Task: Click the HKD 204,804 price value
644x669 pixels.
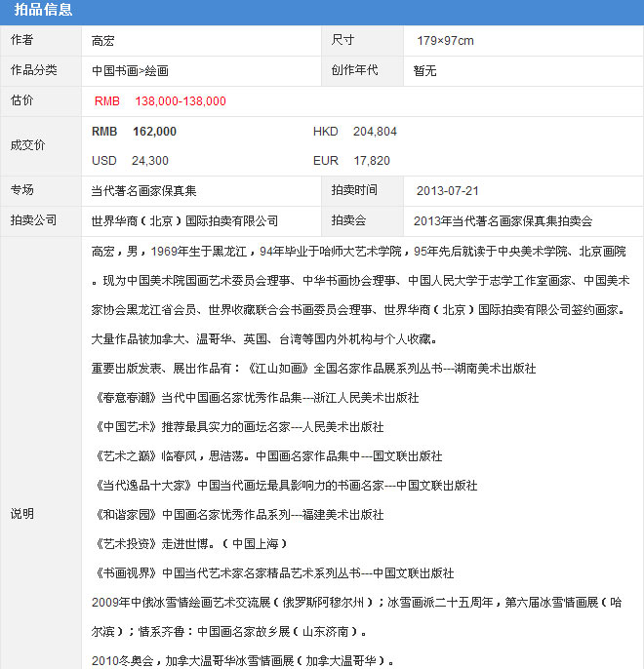Action: pos(355,132)
